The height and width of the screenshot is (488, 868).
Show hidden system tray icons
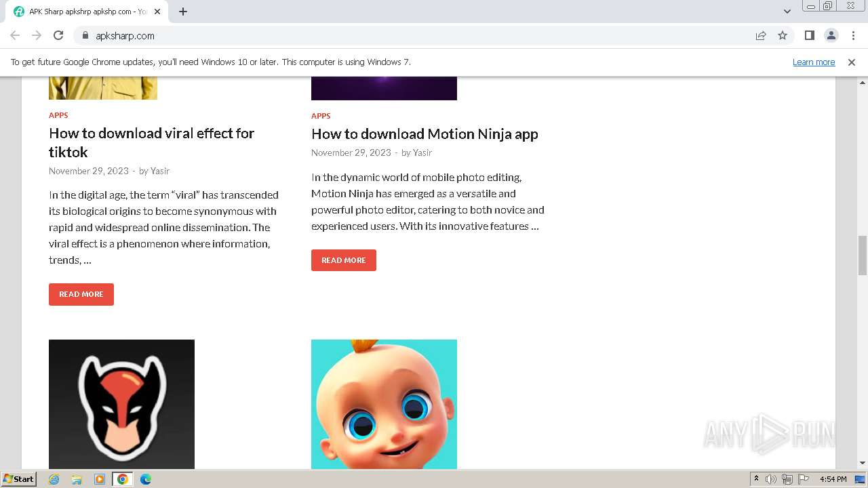pos(756,479)
